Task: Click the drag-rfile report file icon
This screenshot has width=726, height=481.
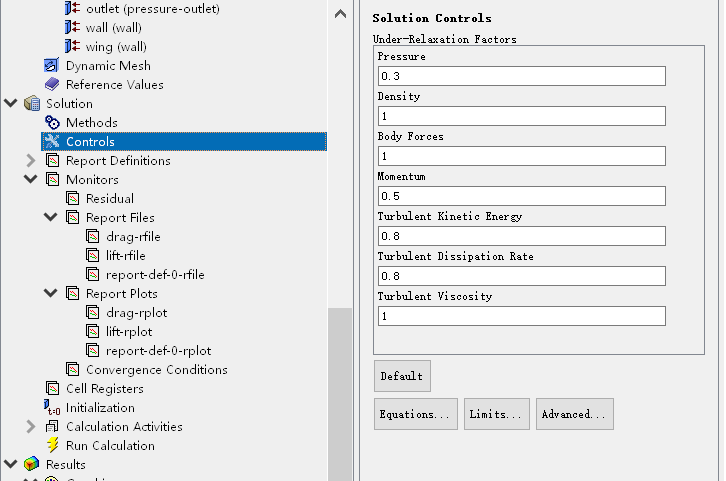Action: (93, 237)
